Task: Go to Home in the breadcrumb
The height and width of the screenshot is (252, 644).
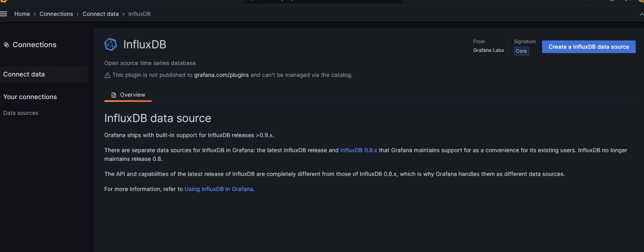Action: tap(22, 14)
